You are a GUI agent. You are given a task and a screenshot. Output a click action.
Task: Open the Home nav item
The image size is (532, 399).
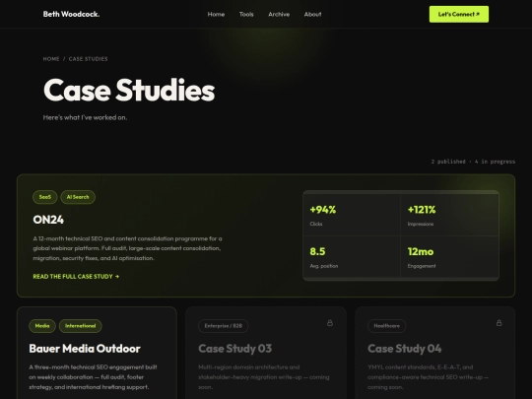point(216,14)
